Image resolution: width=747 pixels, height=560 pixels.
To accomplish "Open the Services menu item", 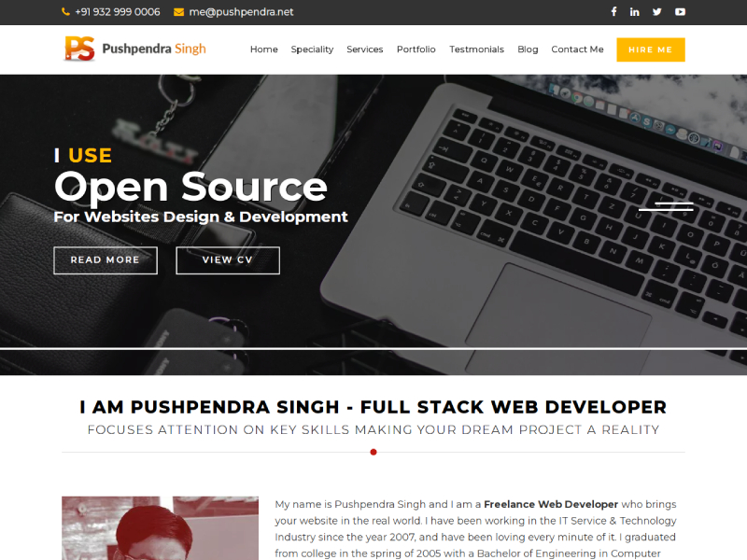I will (365, 49).
